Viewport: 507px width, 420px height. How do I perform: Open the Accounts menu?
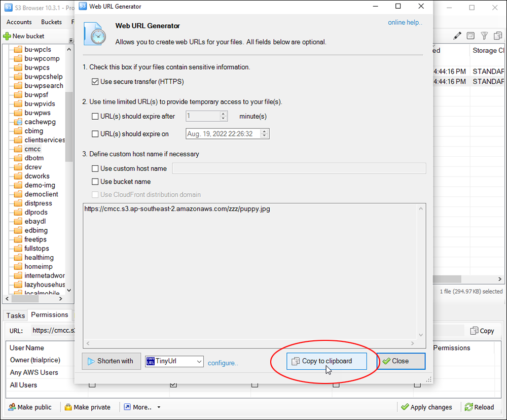(19, 22)
